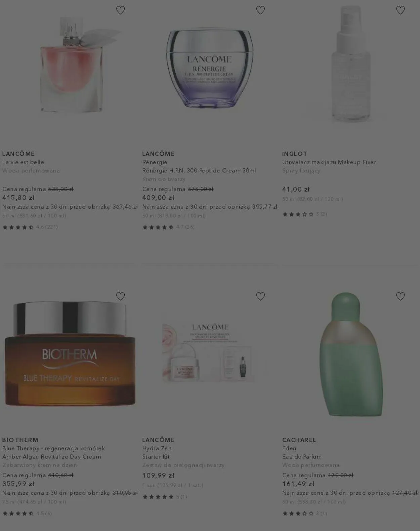Open Rénergie H.P.N. 300-Peptide Cream 30ml link
420x531 pixels.
coord(199,170)
